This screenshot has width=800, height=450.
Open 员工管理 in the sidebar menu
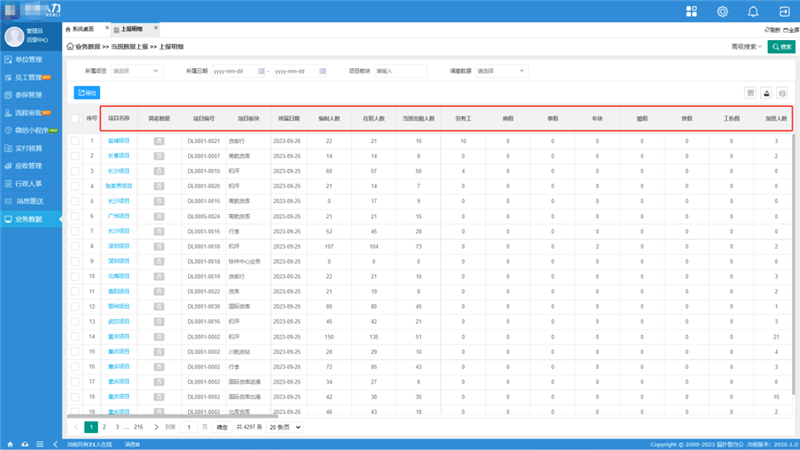click(28, 76)
